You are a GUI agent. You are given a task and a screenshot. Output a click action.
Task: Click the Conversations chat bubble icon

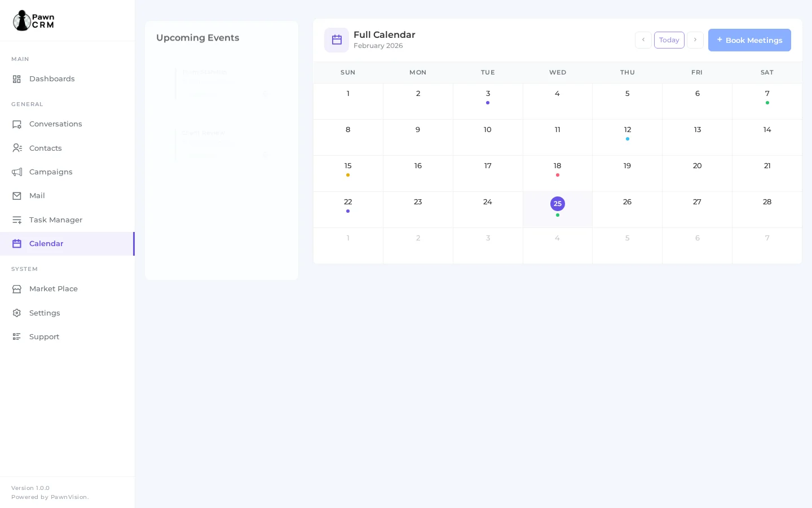click(x=17, y=124)
